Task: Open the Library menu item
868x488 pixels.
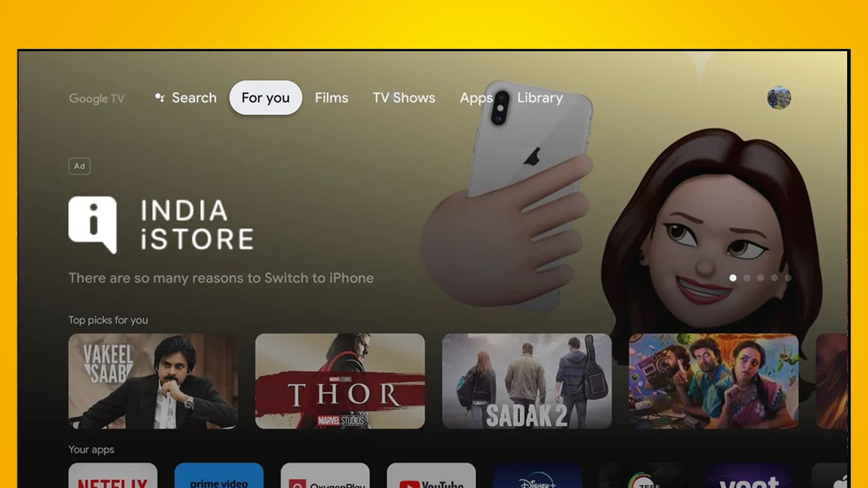Action: (x=539, y=97)
